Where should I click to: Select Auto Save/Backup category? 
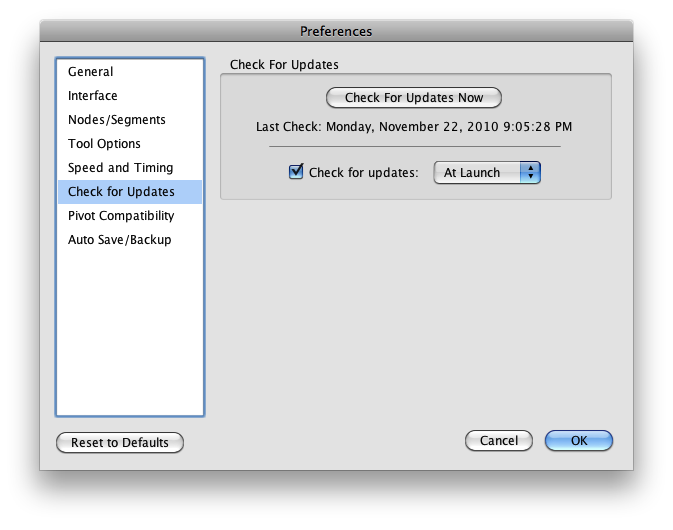click(130, 240)
